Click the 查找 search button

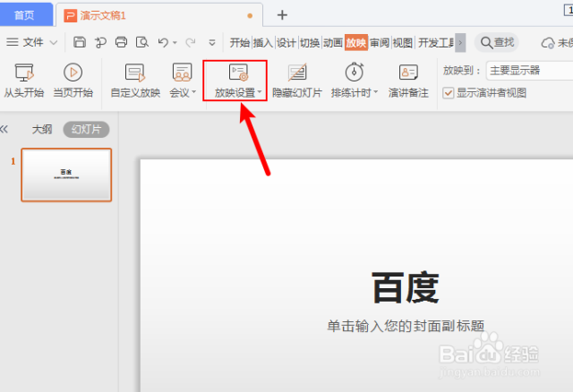click(x=497, y=42)
